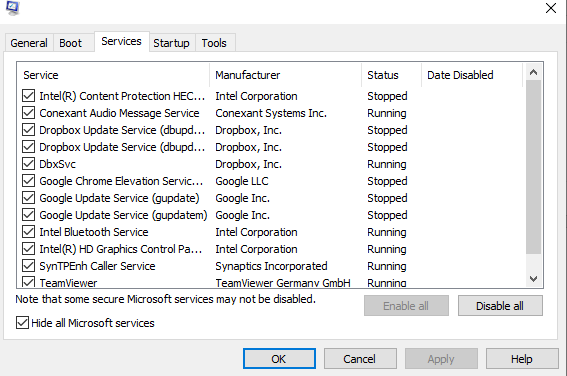Toggle the DbxSvc service checkbox
Image resolution: width=567 pixels, height=376 pixels.
coord(28,164)
